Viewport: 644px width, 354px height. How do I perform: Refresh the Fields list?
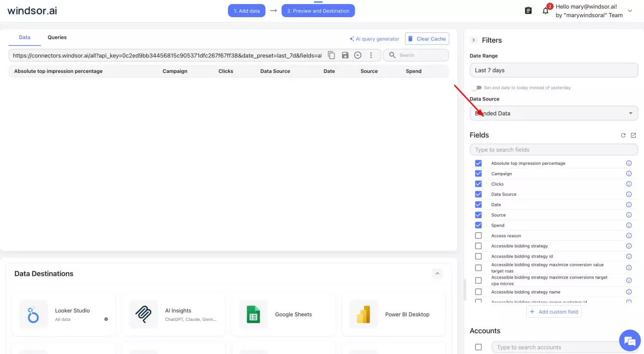pyautogui.click(x=623, y=135)
